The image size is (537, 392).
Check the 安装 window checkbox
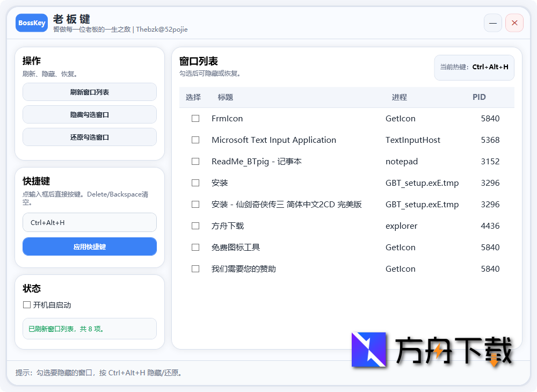point(195,183)
